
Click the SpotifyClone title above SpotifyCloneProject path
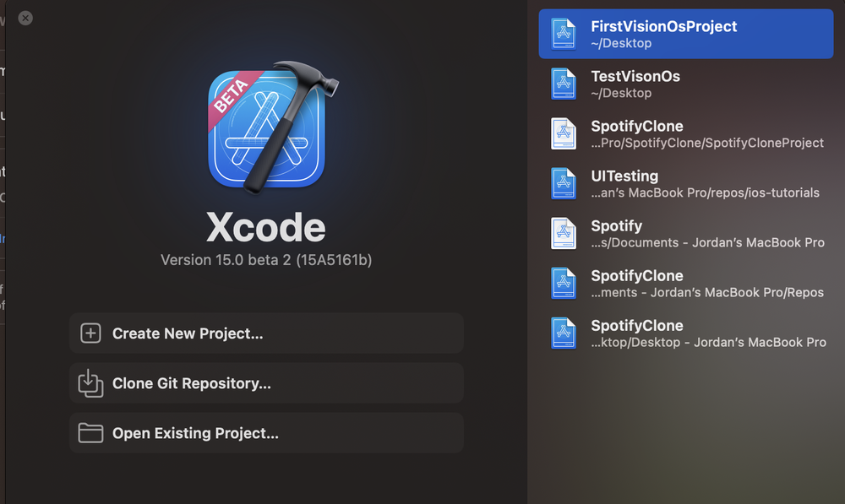click(x=637, y=126)
